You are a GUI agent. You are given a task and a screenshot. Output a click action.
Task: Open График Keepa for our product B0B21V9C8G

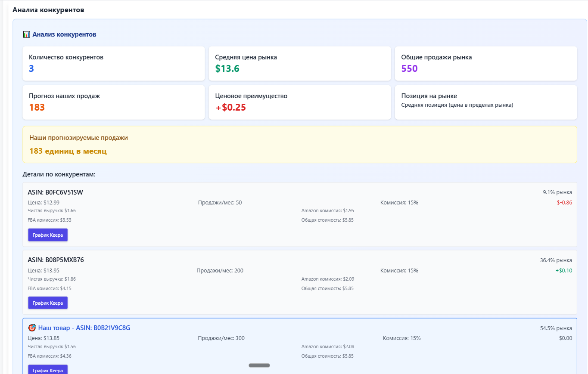48,370
